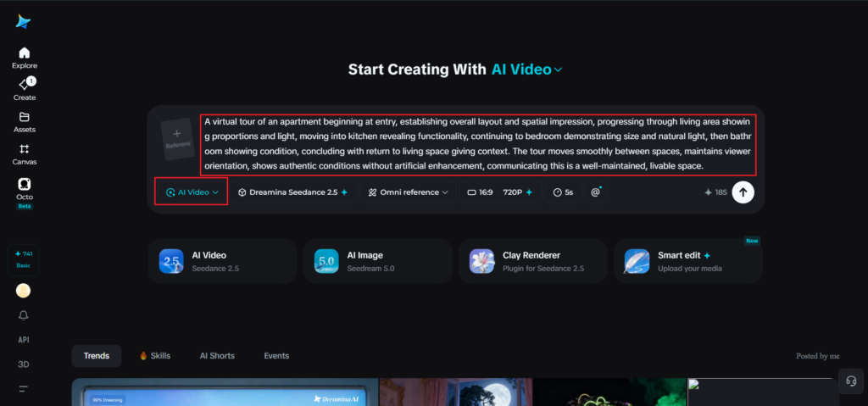868x406 pixels.
Task: Change the 5s duration setting
Action: coord(564,192)
